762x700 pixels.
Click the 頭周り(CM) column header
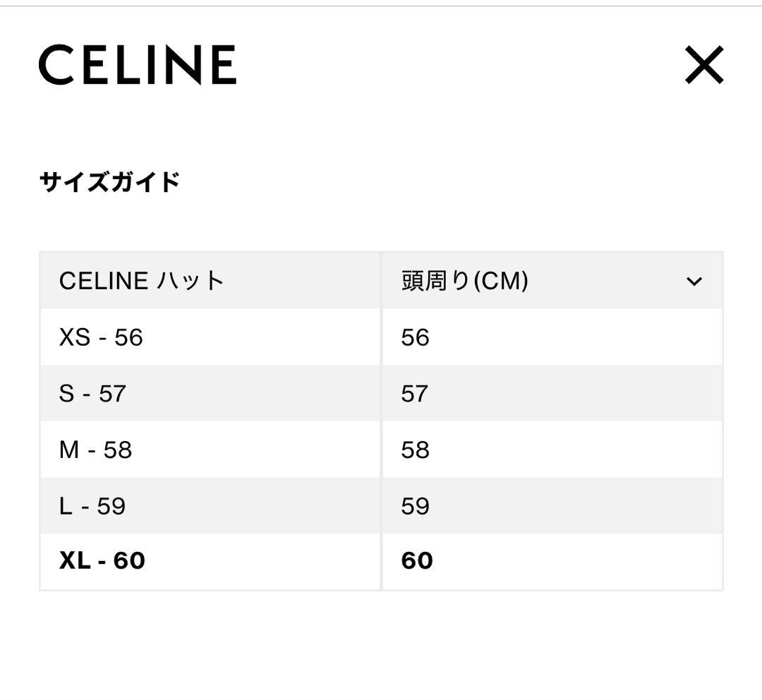(x=465, y=280)
